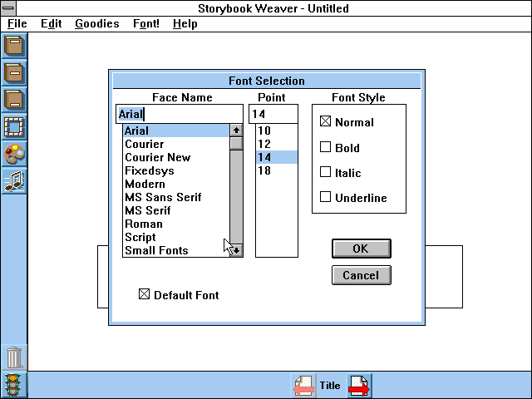This screenshot has width=532, height=399.
Task: Enable the Underline font style checkbox
Action: pos(325,197)
